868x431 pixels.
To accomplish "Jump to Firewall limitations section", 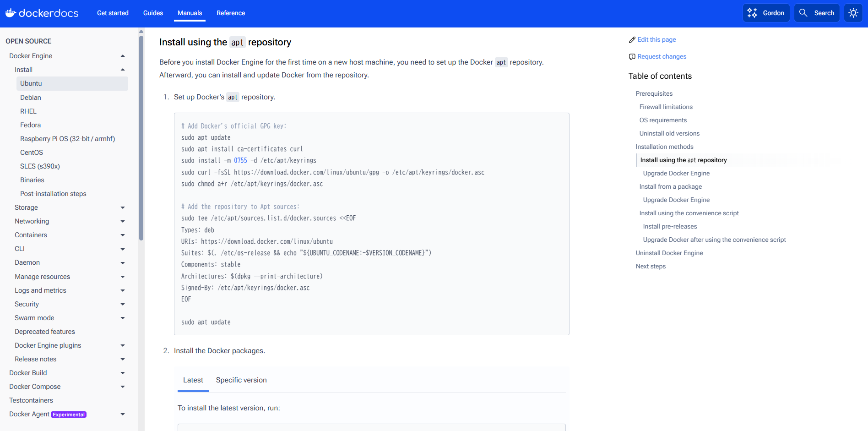I will 666,107.
